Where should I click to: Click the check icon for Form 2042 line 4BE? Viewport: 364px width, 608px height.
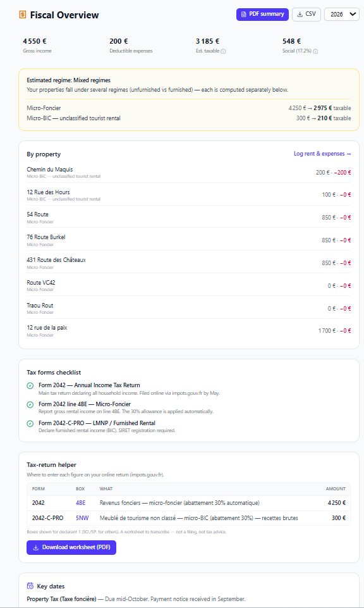(x=30, y=404)
